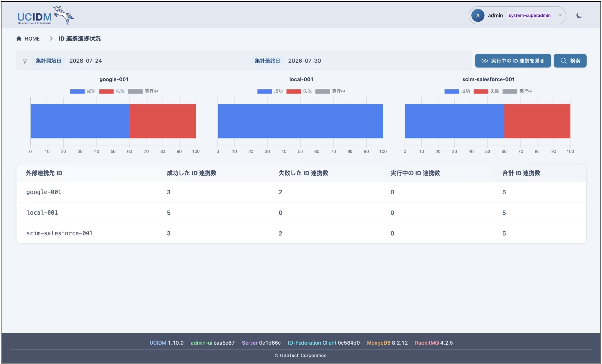This screenshot has width=602, height=364.
Task: Click the 実行中の ID 連携を見る button
Action: coord(513,61)
